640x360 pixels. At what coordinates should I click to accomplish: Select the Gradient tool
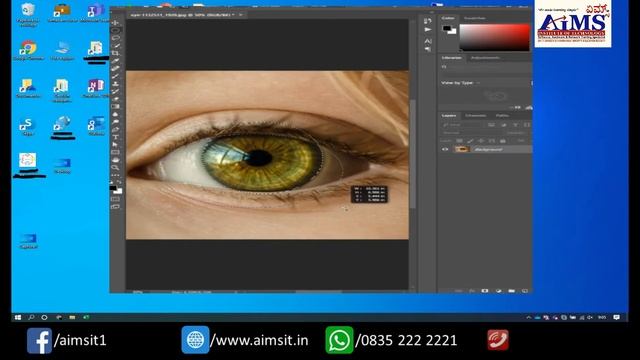[x=116, y=107]
